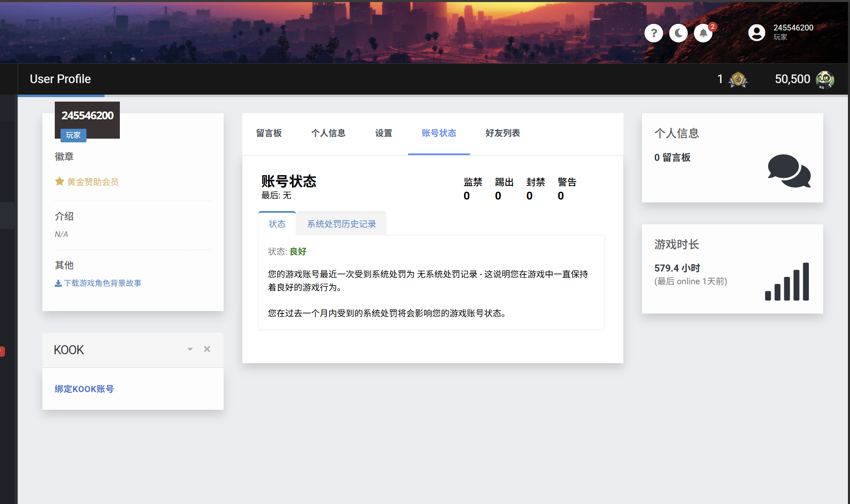Click the 玩家 role label under 245546200
This screenshot has height=504, width=850.
pyautogui.click(x=73, y=135)
